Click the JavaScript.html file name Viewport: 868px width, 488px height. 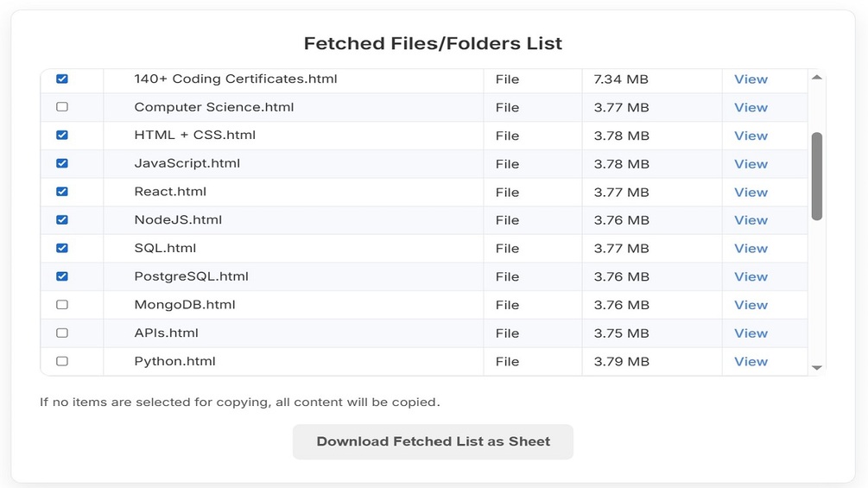[187, 163]
